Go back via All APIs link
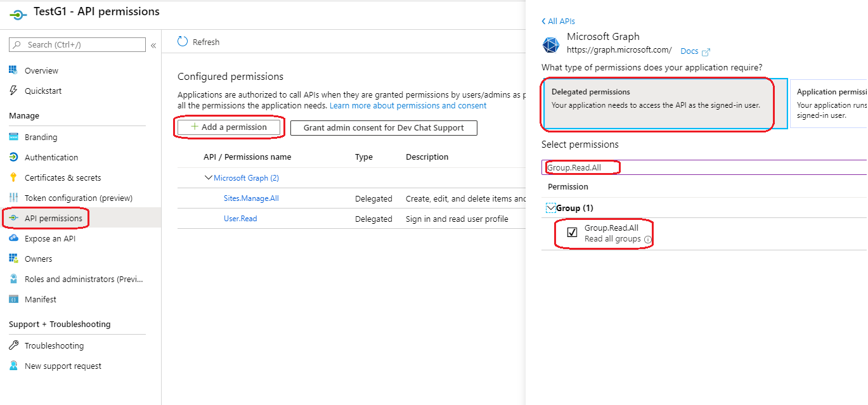 click(x=559, y=22)
